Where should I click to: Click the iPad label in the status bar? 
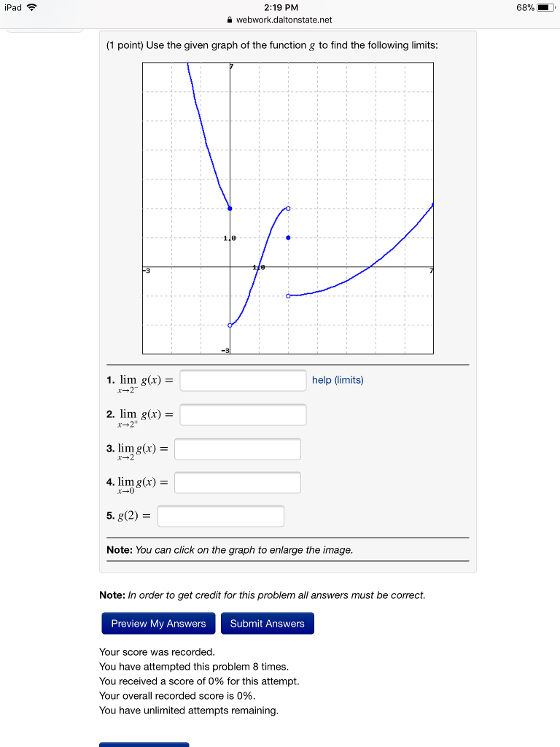pos(12,7)
